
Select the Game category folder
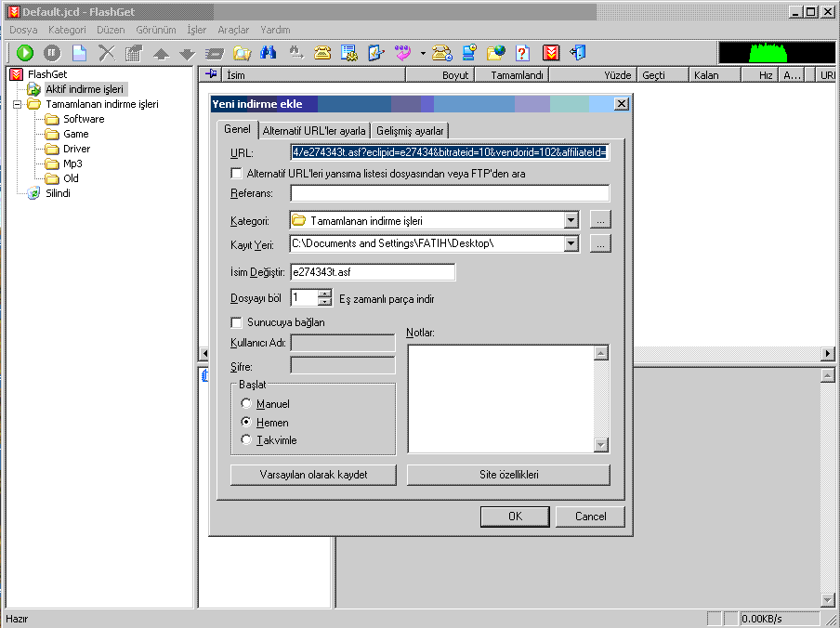(76, 134)
